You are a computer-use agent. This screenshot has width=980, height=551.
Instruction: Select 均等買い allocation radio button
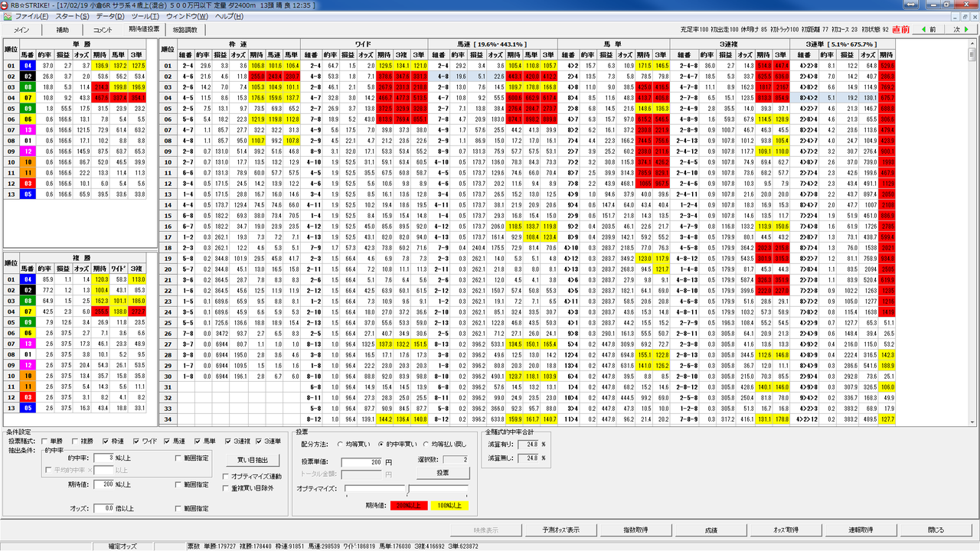[x=339, y=444]
